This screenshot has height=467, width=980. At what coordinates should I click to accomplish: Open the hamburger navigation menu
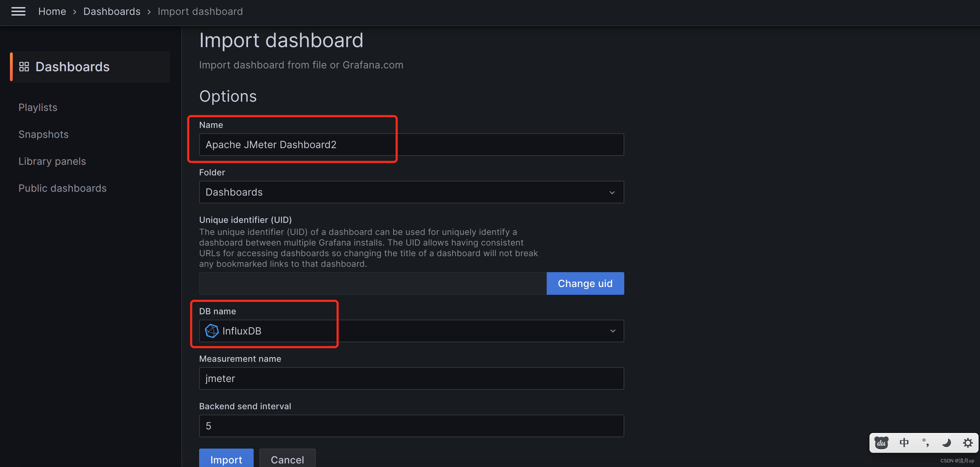[18, 11]
